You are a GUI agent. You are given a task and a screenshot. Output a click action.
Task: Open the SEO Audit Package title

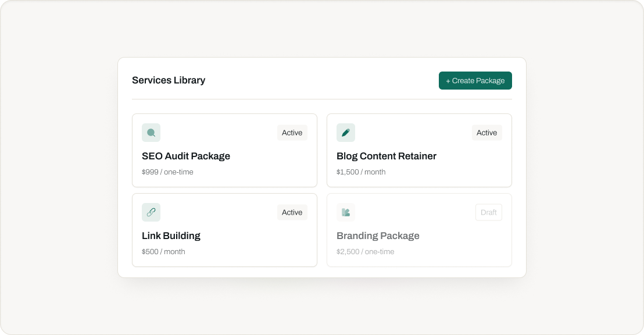coord(186,156)
